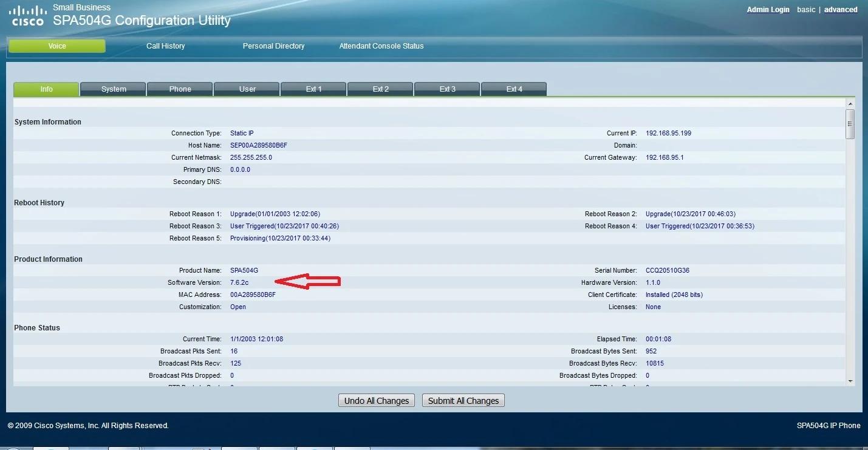Select "User Triggered(10/23/2017 00:36:53)" entry
The height and width of the screenshot is (450, 868).
(x=700, y=226)
